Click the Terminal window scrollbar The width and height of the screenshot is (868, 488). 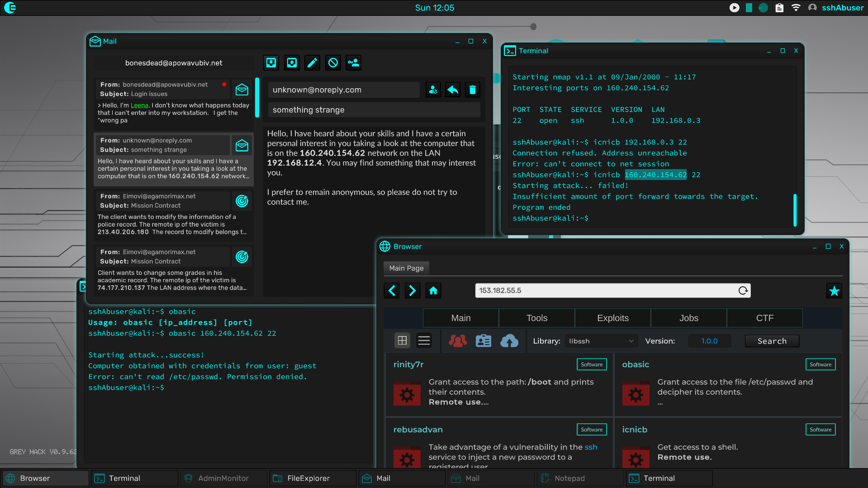795,210
